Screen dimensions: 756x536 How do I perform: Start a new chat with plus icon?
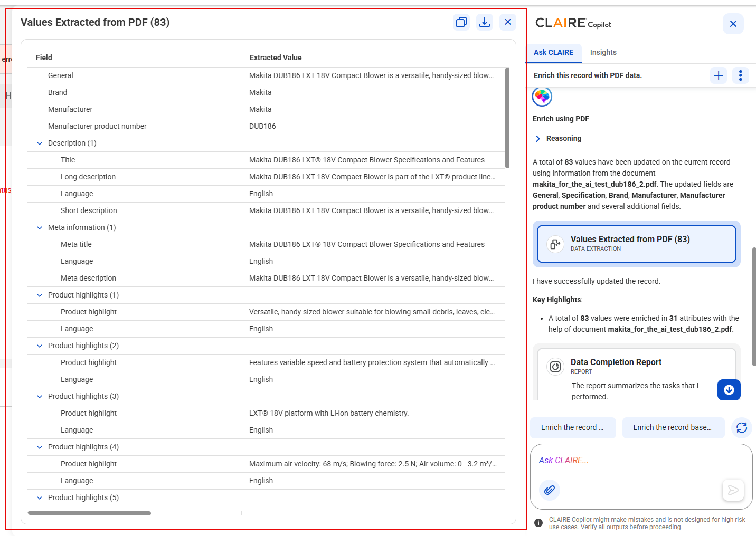pos(719,75)
